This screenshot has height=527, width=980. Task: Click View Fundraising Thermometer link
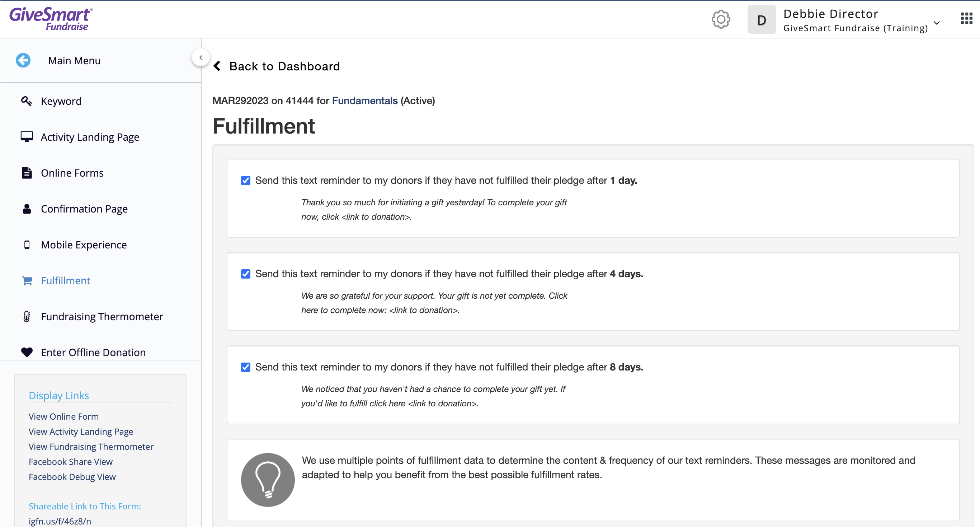click(x=91, y=446)
